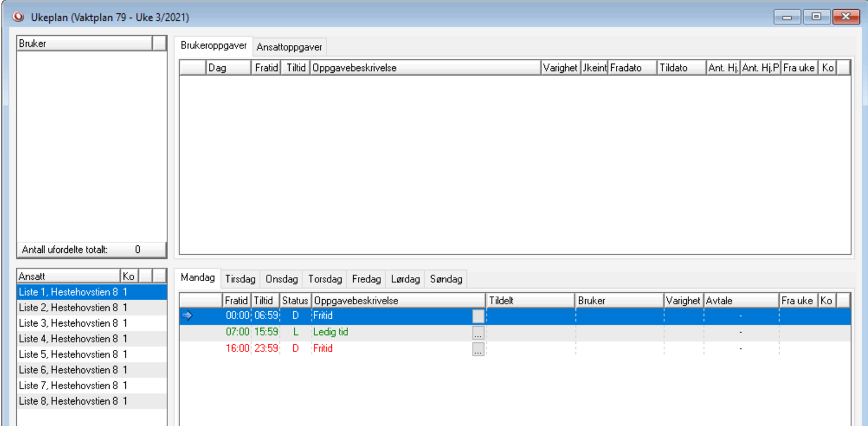This screenshot has width=868, height=426.
Task: Select the red Fritid task at 16:00
Action: (323, 349)
